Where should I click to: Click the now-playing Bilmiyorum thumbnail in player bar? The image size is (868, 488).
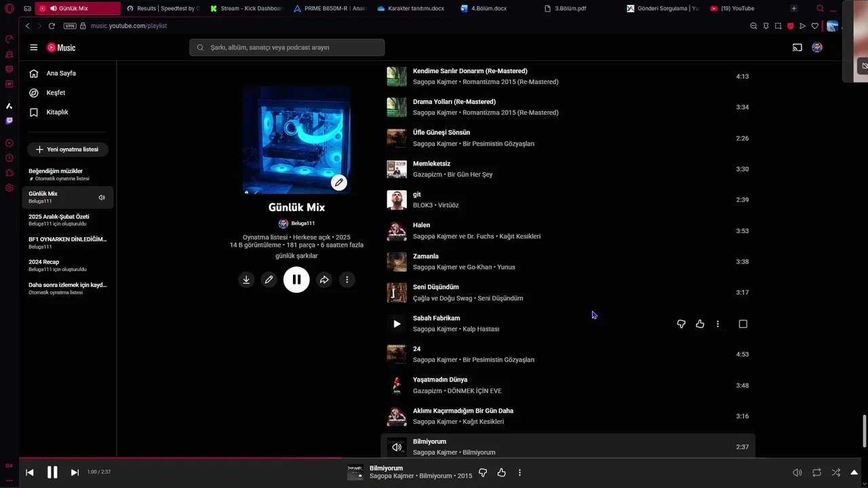point(355,472)
